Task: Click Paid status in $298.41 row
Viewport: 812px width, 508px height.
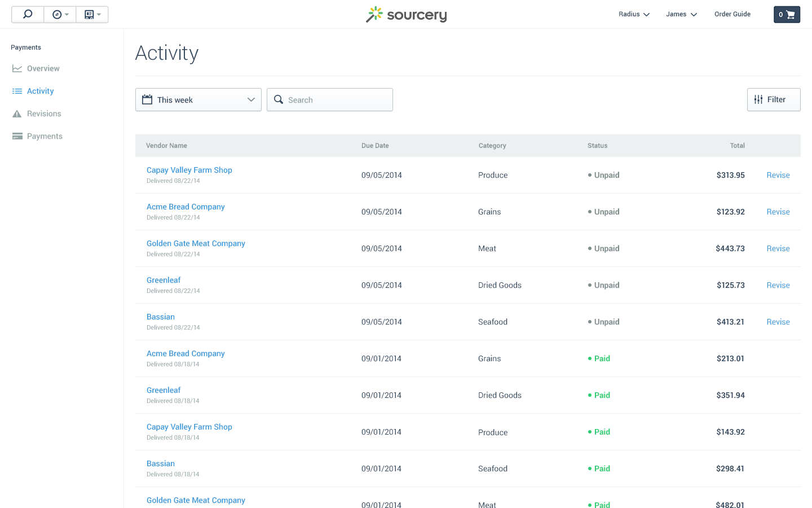Action: 599,468
